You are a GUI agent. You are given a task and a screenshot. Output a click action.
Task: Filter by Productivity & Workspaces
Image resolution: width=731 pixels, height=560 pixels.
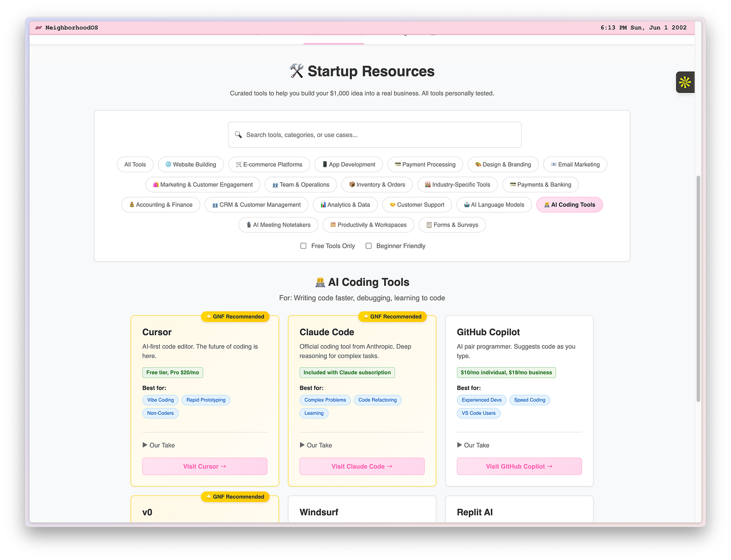[369, 225]
